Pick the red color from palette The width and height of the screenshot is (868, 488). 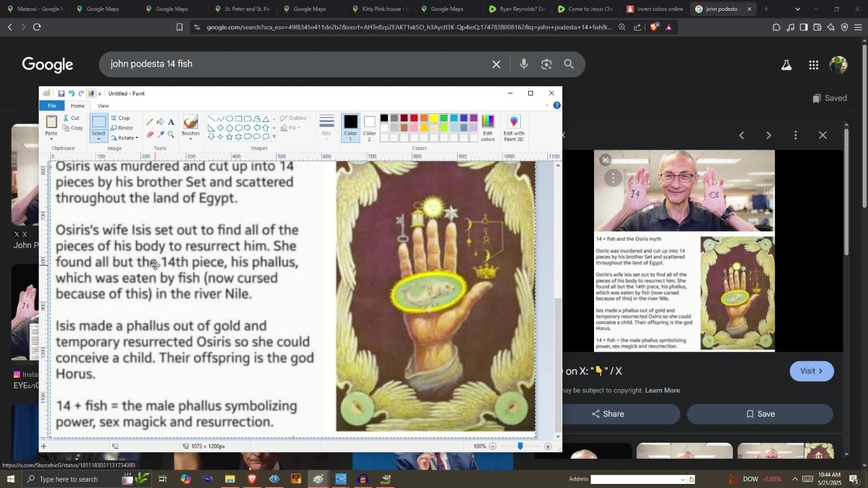point(414,118)
